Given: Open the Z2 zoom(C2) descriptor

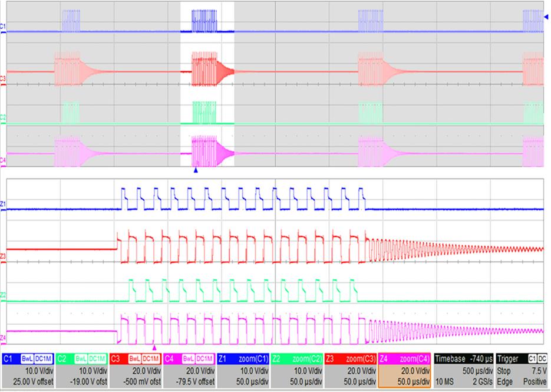Looking at the screenshot, I should 296,370.
